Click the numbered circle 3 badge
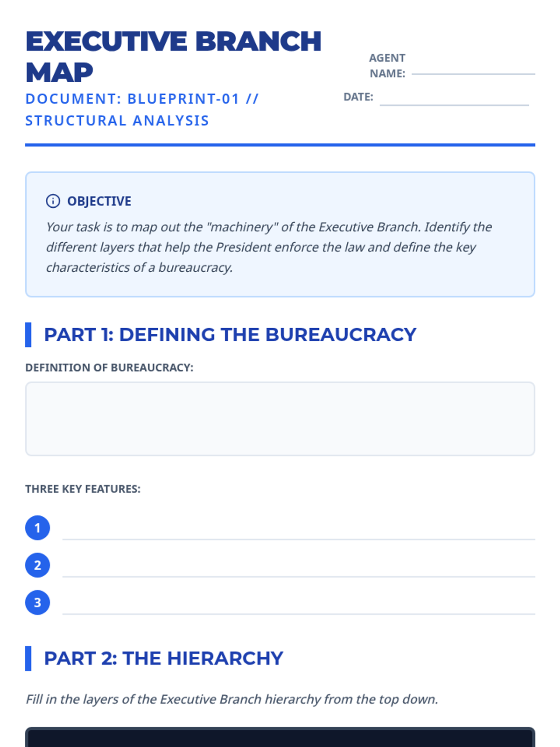 [x=37, y=603]
